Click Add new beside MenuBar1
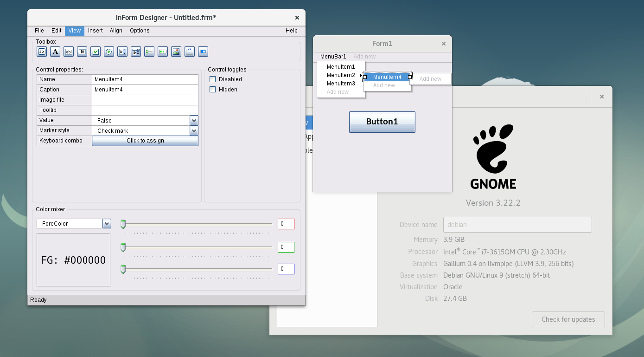 [x=364, y=57]
